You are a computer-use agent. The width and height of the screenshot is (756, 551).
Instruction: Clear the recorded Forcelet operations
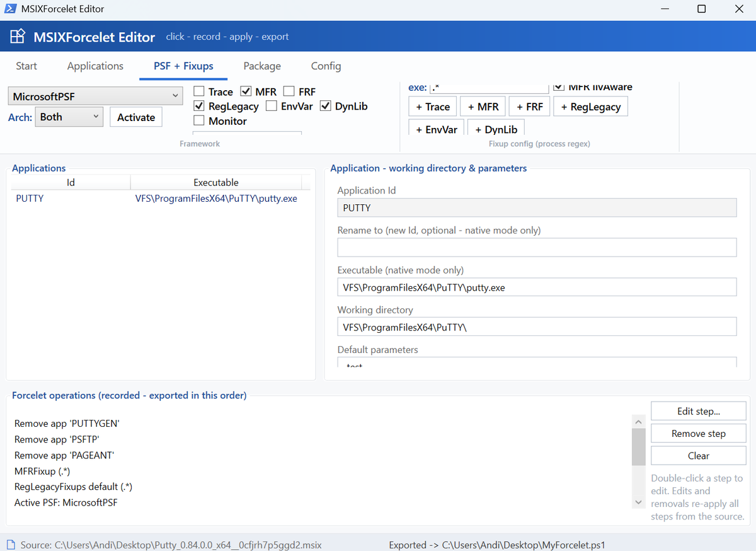coord(699,456)
